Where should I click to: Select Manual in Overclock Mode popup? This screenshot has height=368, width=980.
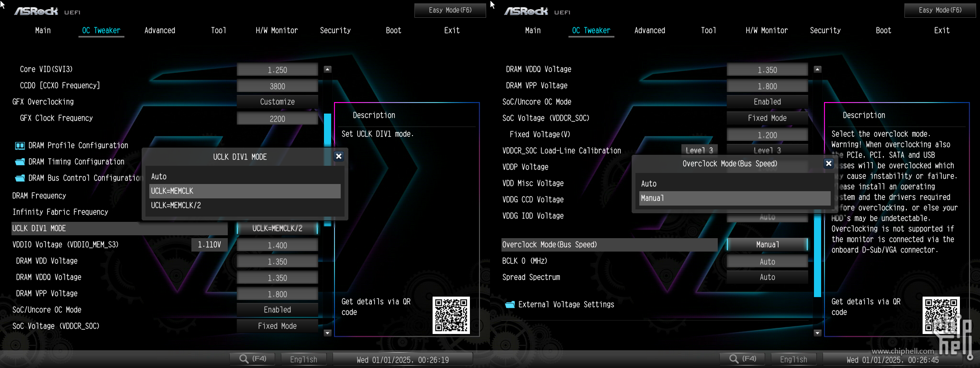(x=735, y=198)
